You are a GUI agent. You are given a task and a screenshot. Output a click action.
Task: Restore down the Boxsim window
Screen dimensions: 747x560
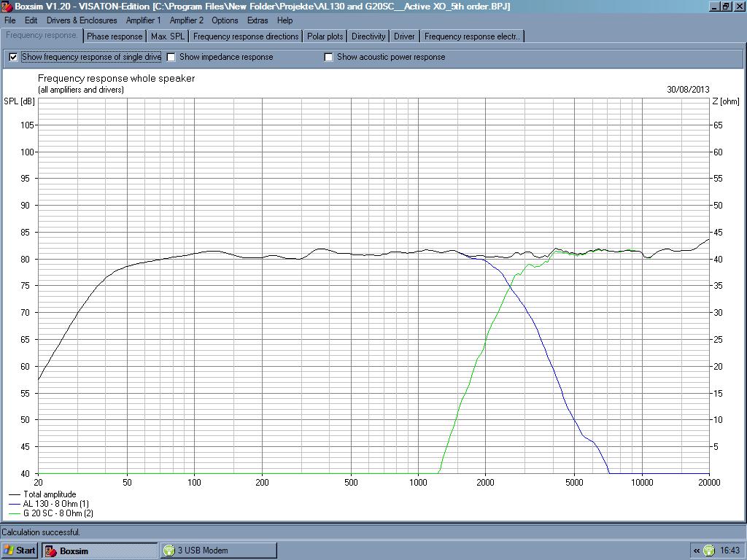tap(726, 7)
